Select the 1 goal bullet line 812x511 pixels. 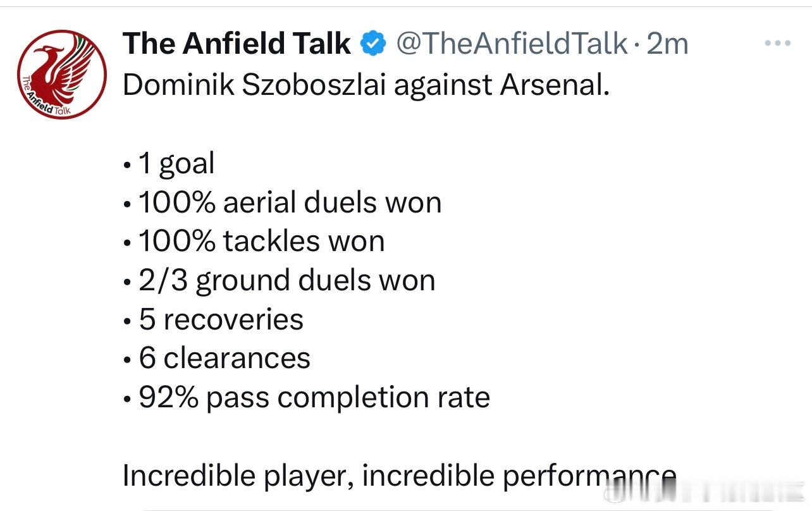(x=169, y=164)
